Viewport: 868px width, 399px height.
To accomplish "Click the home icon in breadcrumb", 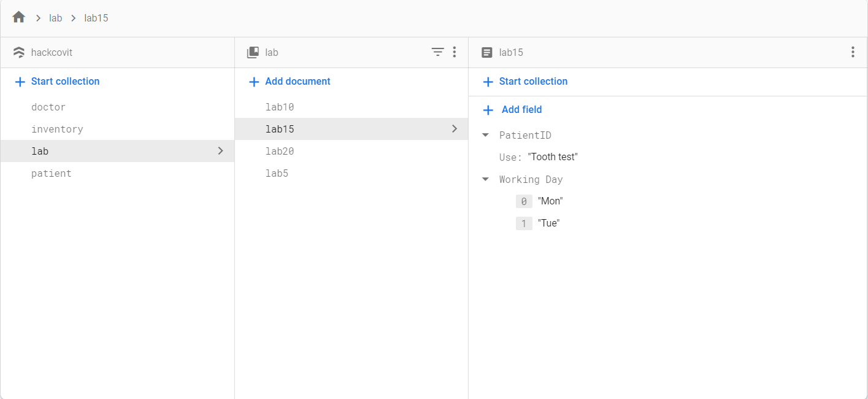I will pyautogui.click(x=19, y=17).
